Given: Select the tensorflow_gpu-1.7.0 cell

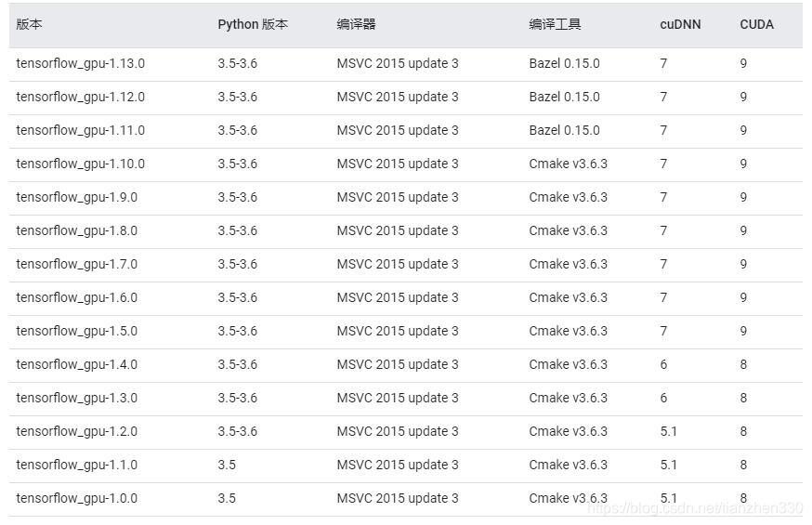Looking at the screenshot, I should coord(76,265).
